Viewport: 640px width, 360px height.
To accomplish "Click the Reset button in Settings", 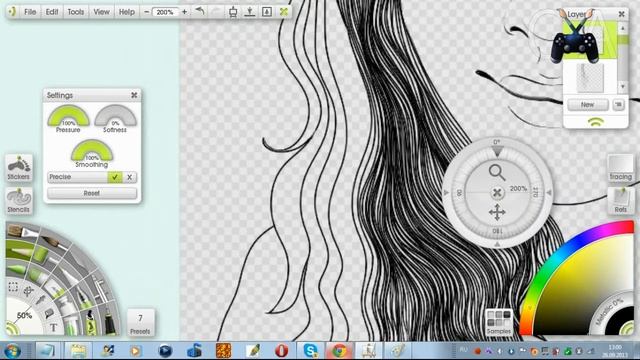I will [92, 193].
